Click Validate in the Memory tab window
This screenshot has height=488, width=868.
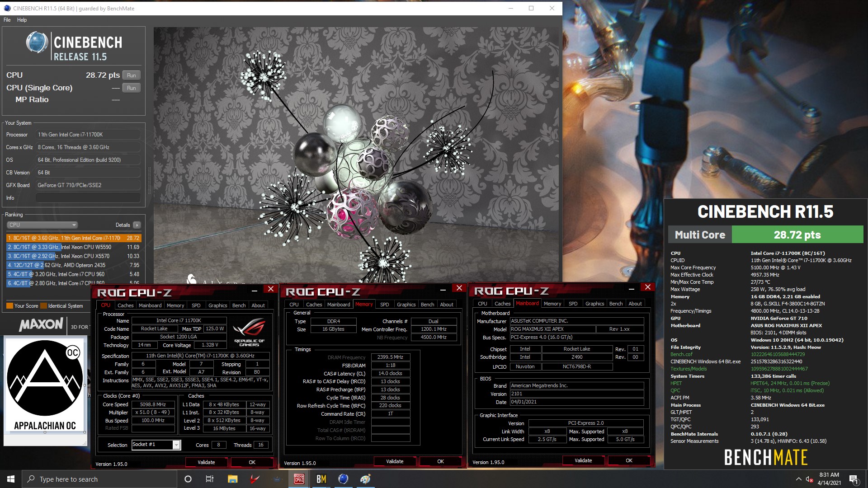tap(395, 461)
